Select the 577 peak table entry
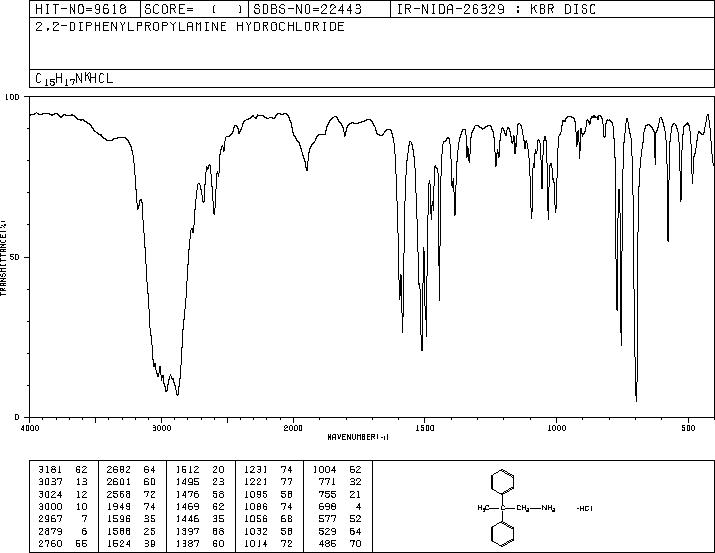 340,519
